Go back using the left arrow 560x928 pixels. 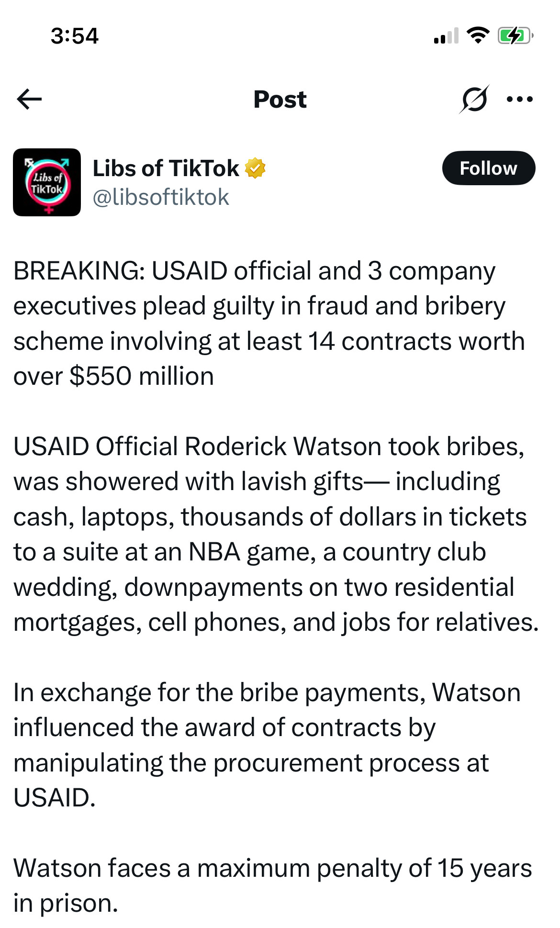click(29, 99)
